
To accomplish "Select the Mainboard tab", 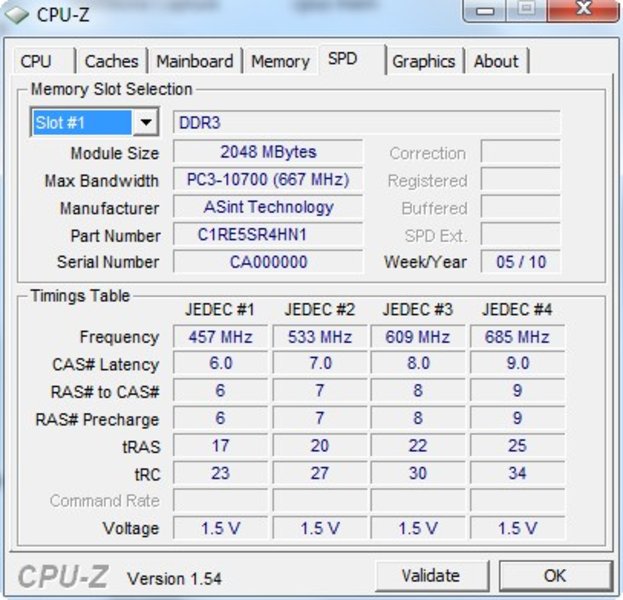I will point(195,61).
